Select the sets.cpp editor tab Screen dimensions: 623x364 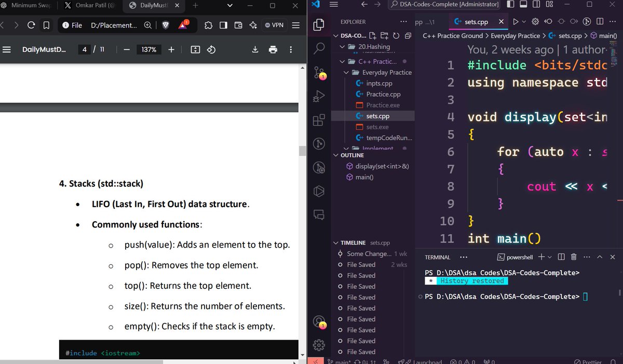(x=477, y=22)
